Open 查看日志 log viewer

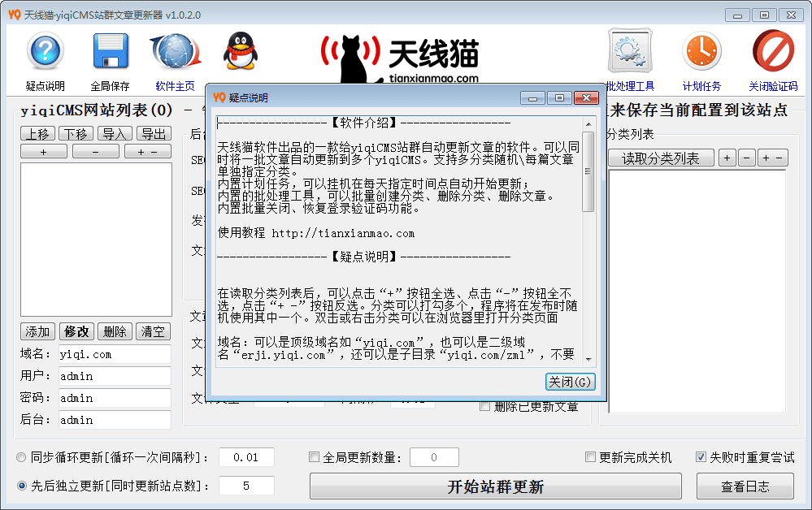pyautogui.click(x=745, y=486)
